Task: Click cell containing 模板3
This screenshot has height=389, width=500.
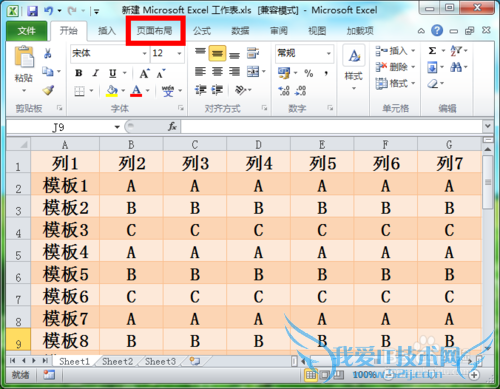Action: [65, 230]
